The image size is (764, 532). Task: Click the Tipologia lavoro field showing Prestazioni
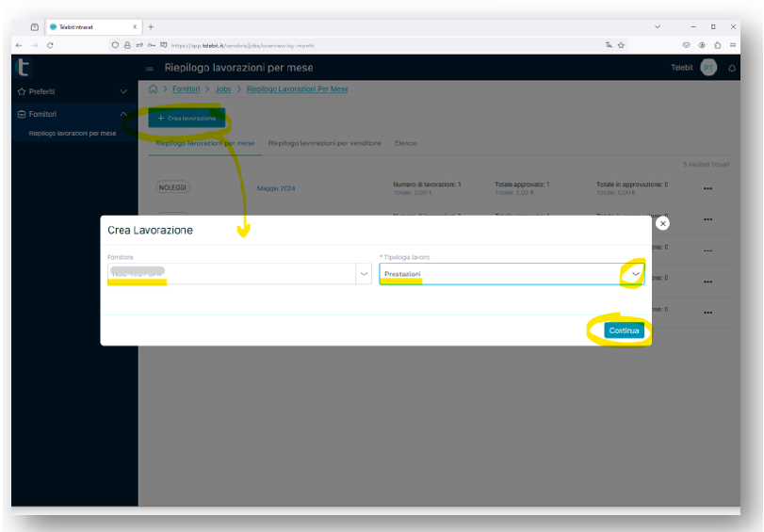click(x=499, y=274)
